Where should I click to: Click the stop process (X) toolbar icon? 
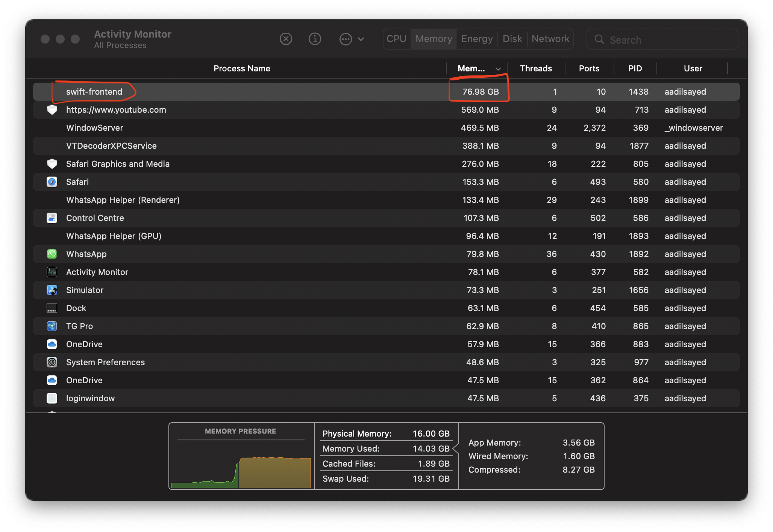(x=286, y=39)
